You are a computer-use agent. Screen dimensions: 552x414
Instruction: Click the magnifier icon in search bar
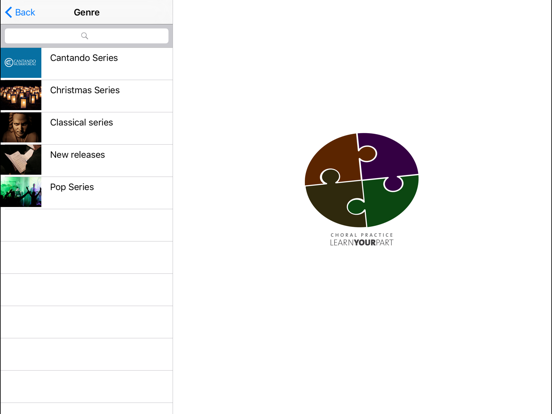[84, 36]
